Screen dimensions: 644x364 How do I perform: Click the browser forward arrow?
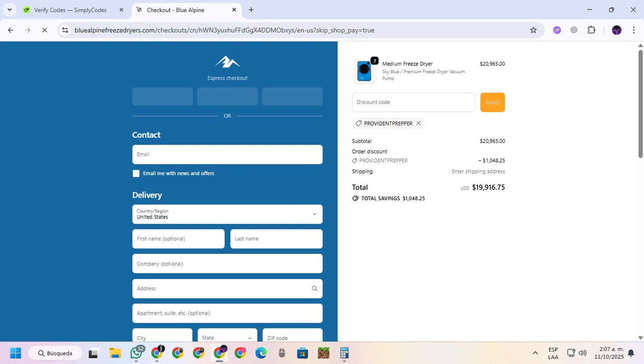click(27, 30)
